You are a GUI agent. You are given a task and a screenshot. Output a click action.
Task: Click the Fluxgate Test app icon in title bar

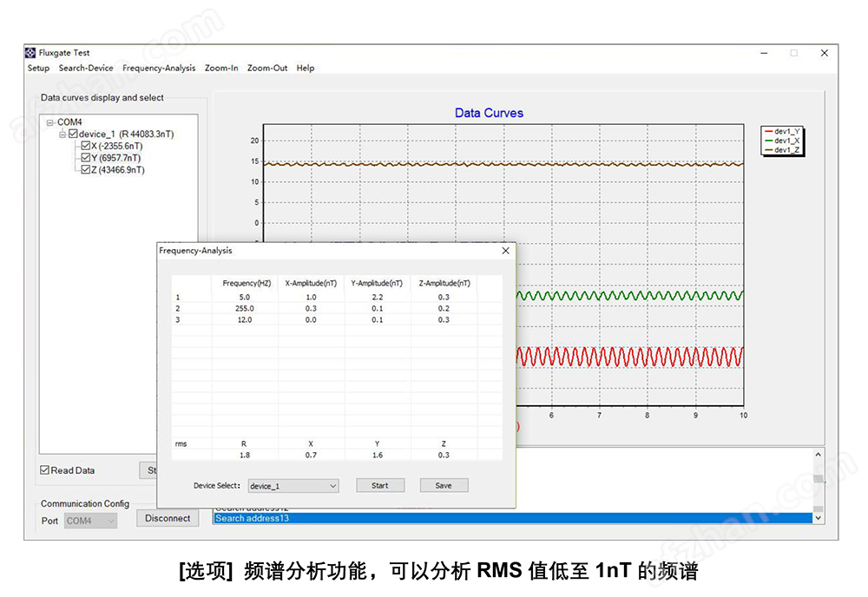click(31, 53)
